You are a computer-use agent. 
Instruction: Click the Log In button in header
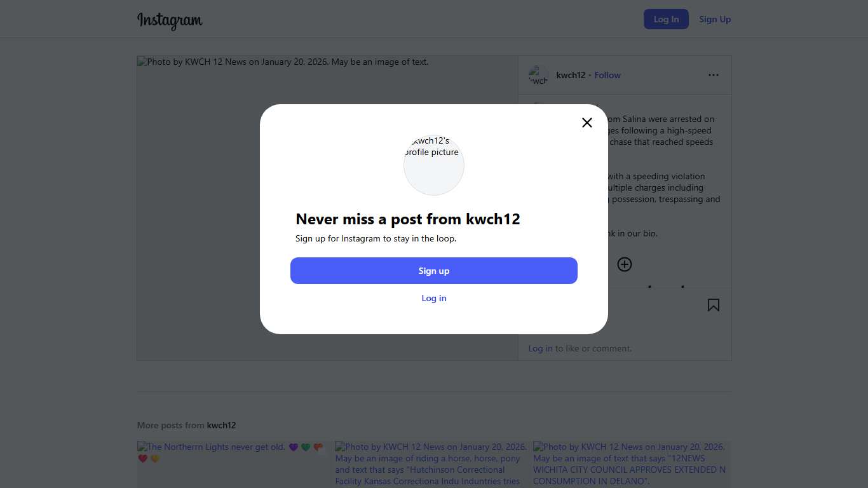(x=666, y=19)
